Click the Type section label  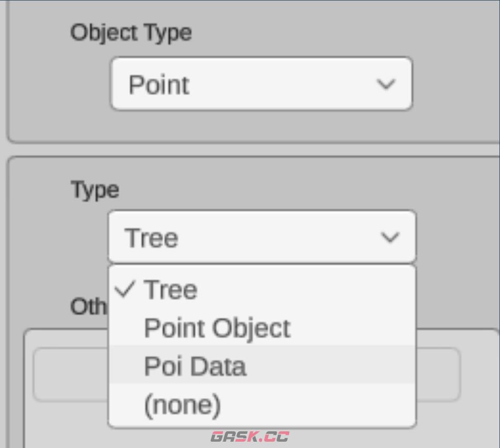pyautogui.click(x=95, y=190)
